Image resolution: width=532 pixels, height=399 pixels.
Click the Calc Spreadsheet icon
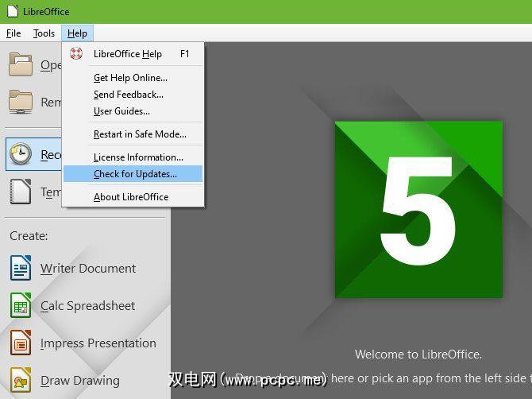pyautogui.click(x=21, y=305)
